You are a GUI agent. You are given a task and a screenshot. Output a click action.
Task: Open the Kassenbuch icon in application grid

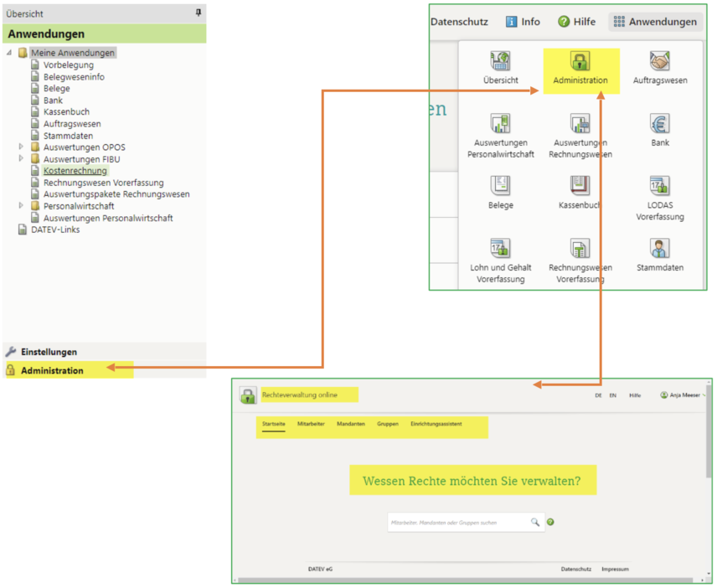(x=580, y=186)
